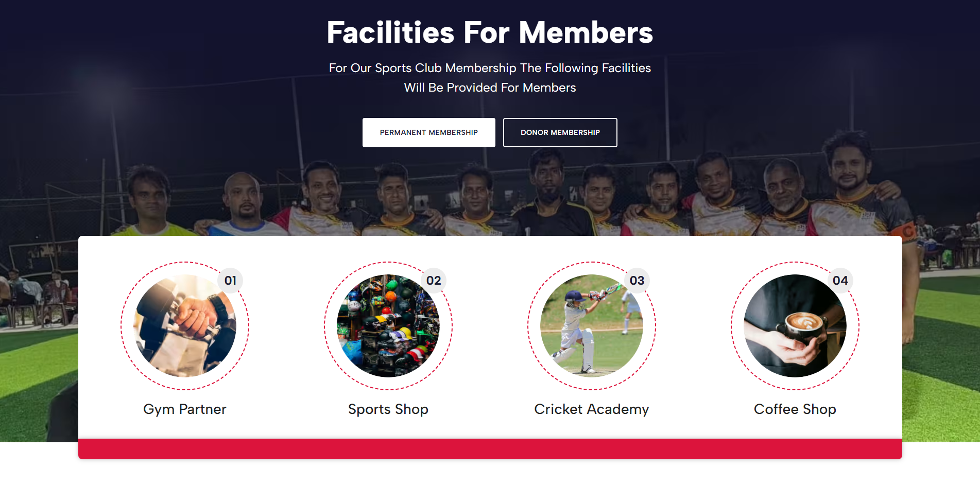Click the 01 number badge

(230, 281)
